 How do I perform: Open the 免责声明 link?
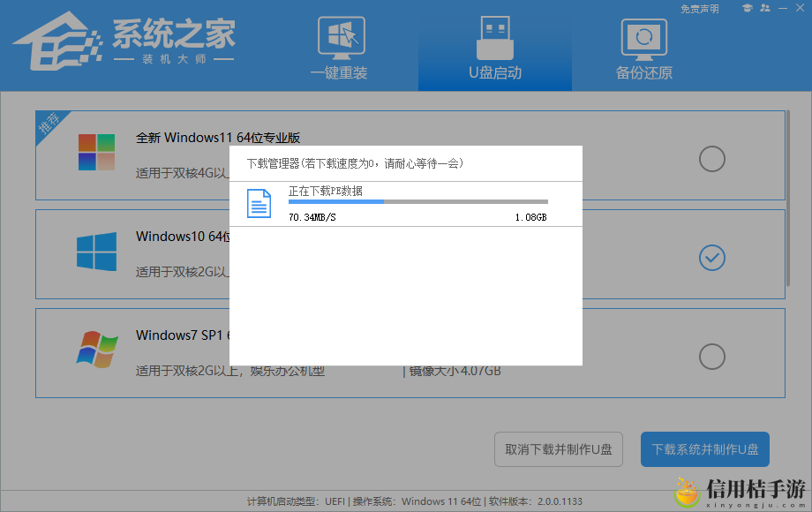[700, 9]
